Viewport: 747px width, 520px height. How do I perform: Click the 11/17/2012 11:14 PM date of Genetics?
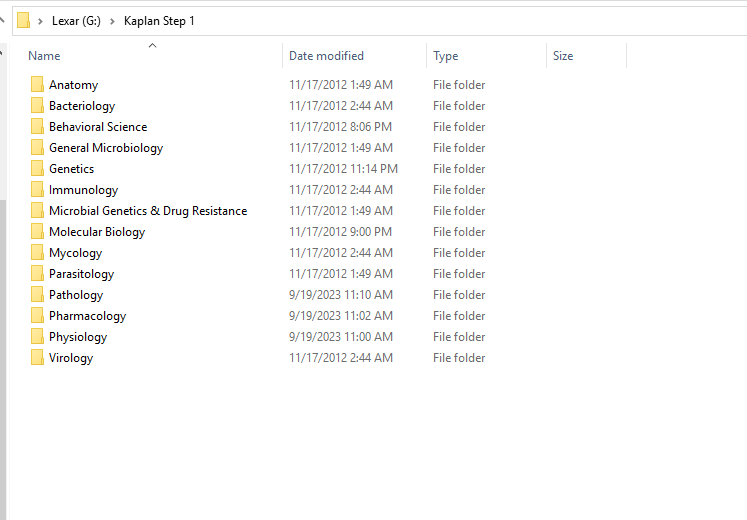pyautogui.click(x=343, y=169)
